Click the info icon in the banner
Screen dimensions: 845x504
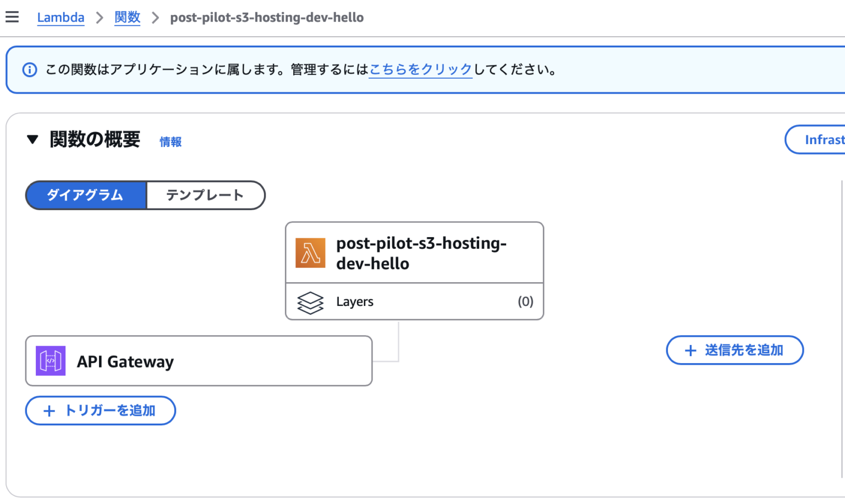coord(29,69)
